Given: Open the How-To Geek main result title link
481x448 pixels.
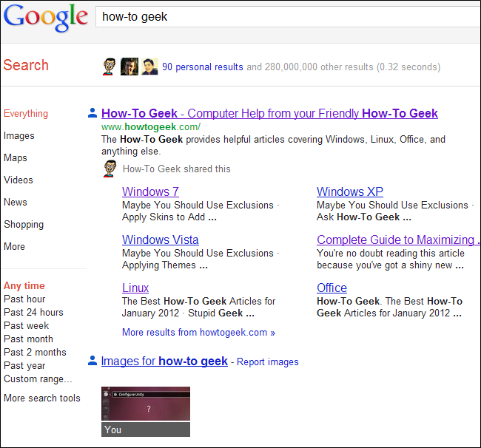Looking at the screenshot, I should point(269,113).
